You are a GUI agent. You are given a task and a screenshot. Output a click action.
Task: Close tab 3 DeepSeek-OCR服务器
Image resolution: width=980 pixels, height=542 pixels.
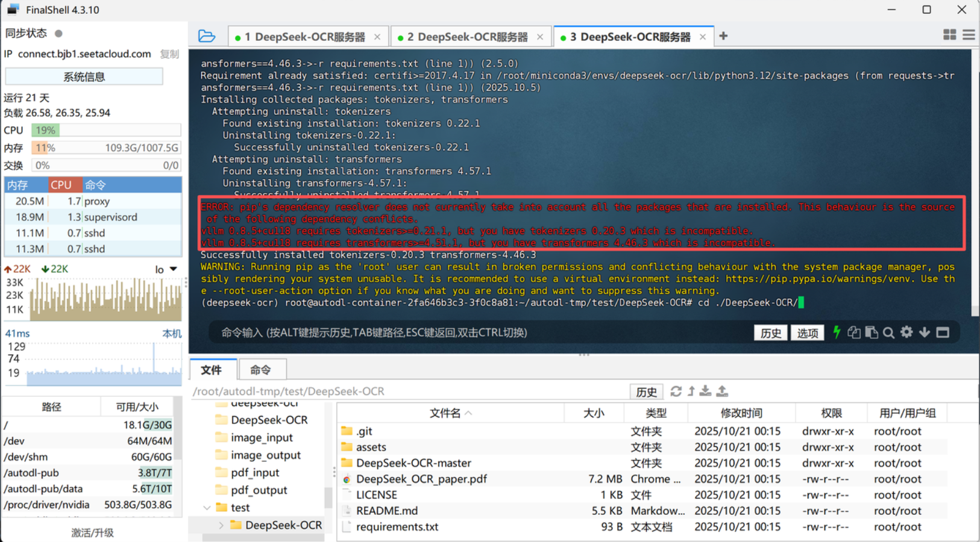point(703,37)
